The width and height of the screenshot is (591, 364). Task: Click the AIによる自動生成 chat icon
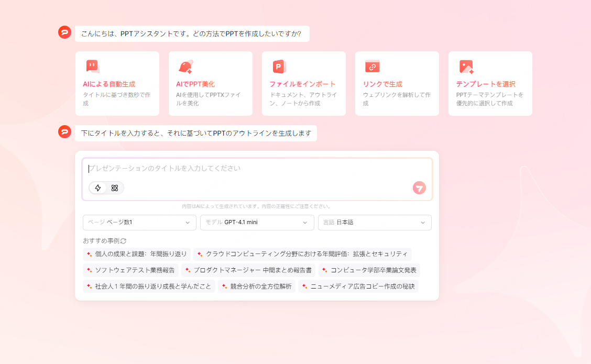(x=92, y=67)
